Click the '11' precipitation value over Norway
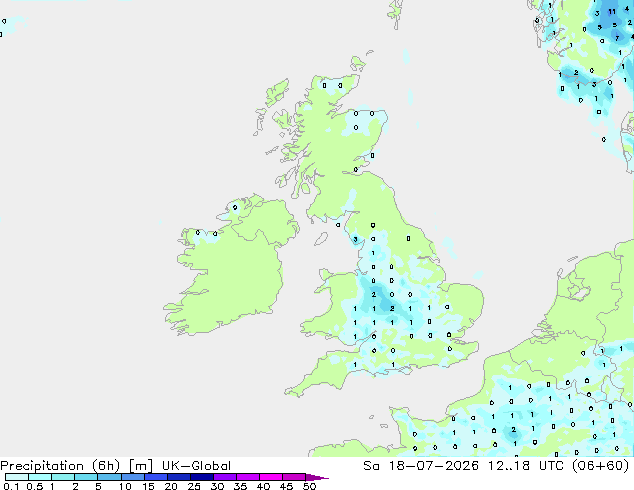 tap(612, 12)
